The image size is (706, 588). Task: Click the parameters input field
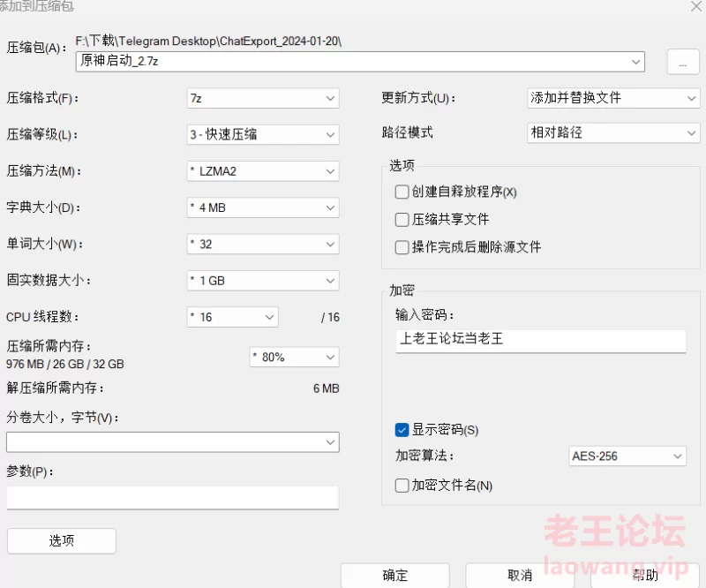172,497
